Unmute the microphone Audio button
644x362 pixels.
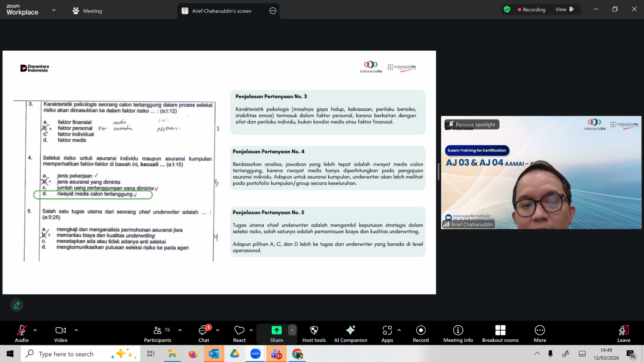[22, 334]
